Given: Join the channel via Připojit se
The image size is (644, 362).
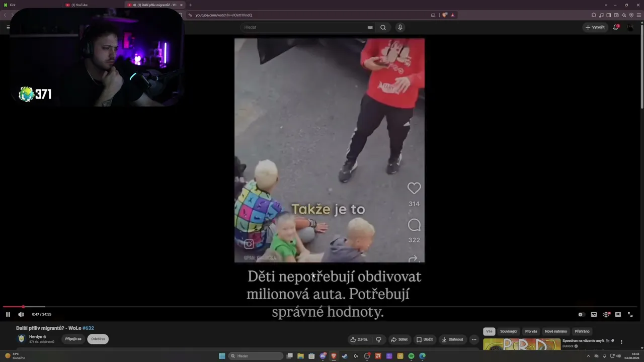Looking at the screenshot, I should [x=73, y=339].
